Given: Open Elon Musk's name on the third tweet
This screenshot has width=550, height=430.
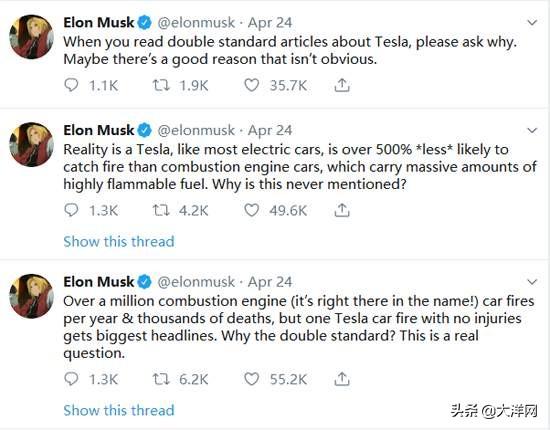Looking at the screenshot, I should [99, 282].
